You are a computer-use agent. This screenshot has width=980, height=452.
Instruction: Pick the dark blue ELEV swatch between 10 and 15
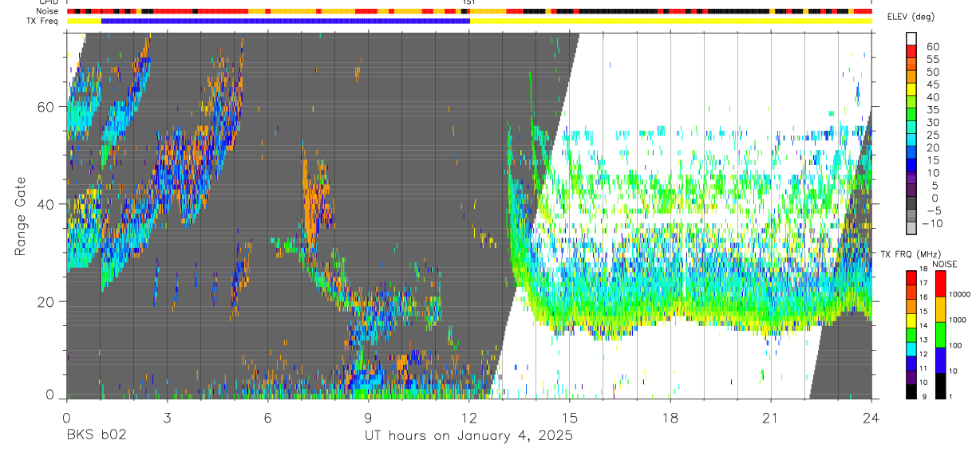pos(911,165)
